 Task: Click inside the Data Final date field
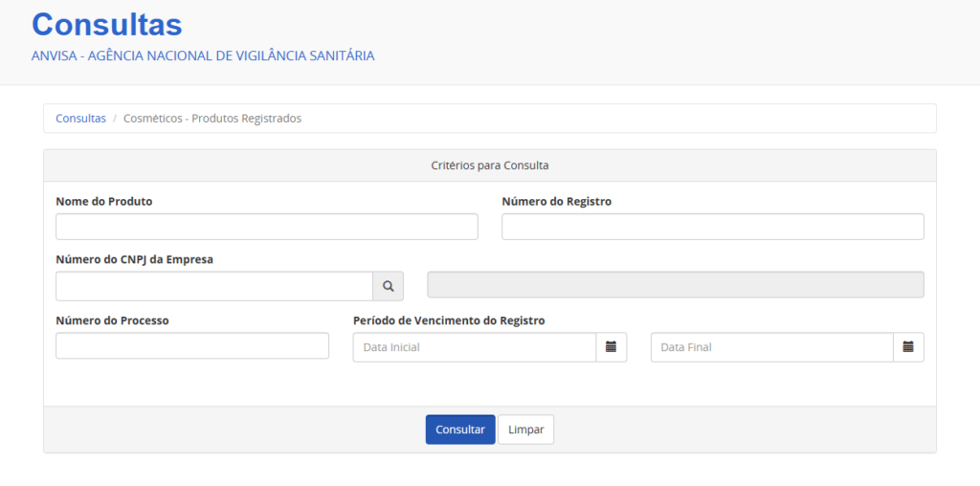pyautogui.click(x=771, y=347)
